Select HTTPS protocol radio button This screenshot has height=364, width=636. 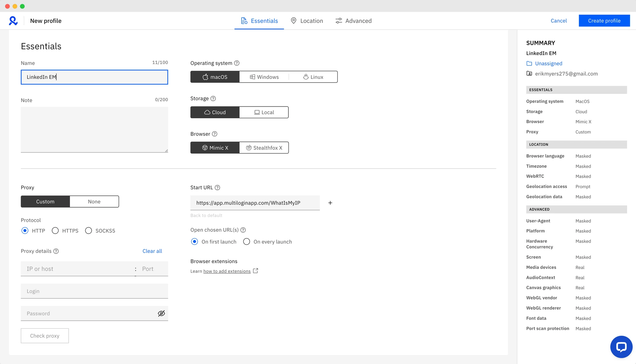[55, 230]
